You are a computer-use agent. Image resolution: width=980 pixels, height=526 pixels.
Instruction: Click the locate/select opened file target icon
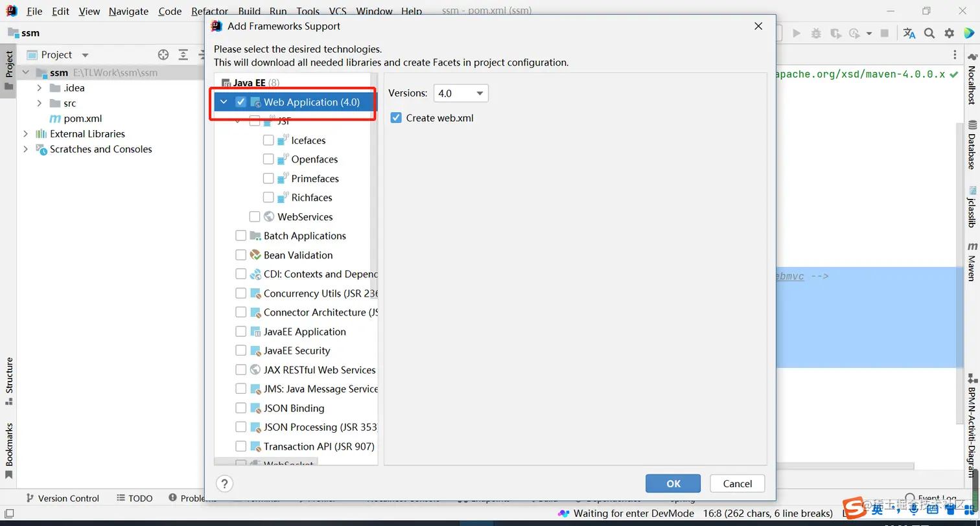[163, 55]
